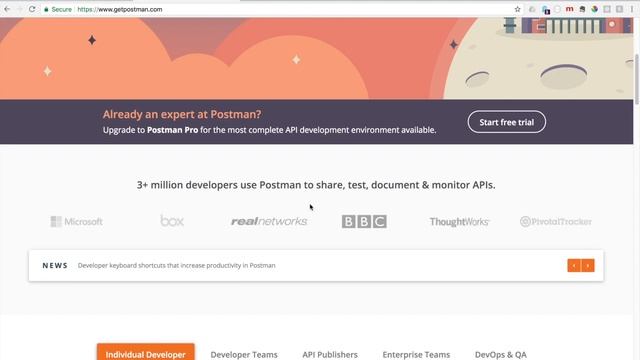This screenshot has width=640, height=360.
Task: Select the Individual Developer tab
Action: (x=146, y=353)
